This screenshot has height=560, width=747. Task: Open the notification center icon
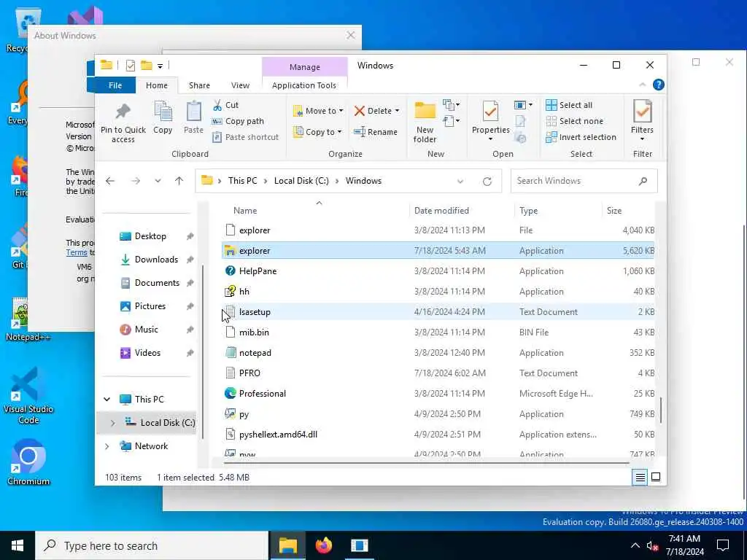click(723, 545)
